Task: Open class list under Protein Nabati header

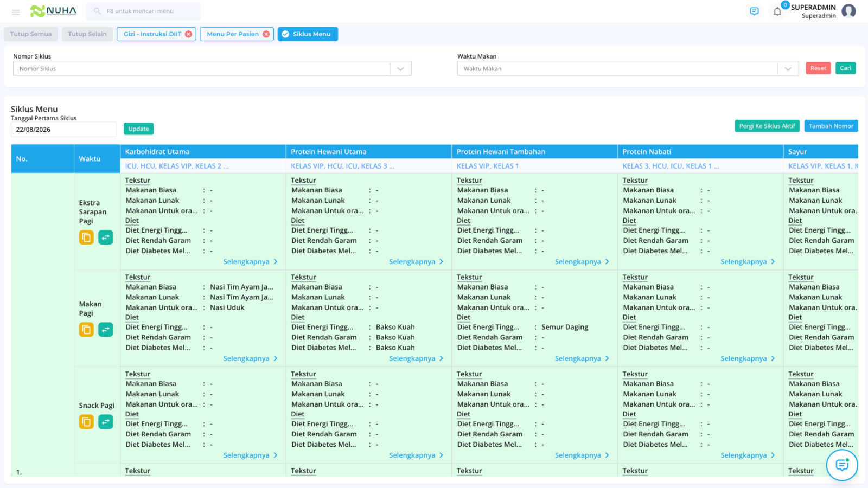Action: (671, 166)
